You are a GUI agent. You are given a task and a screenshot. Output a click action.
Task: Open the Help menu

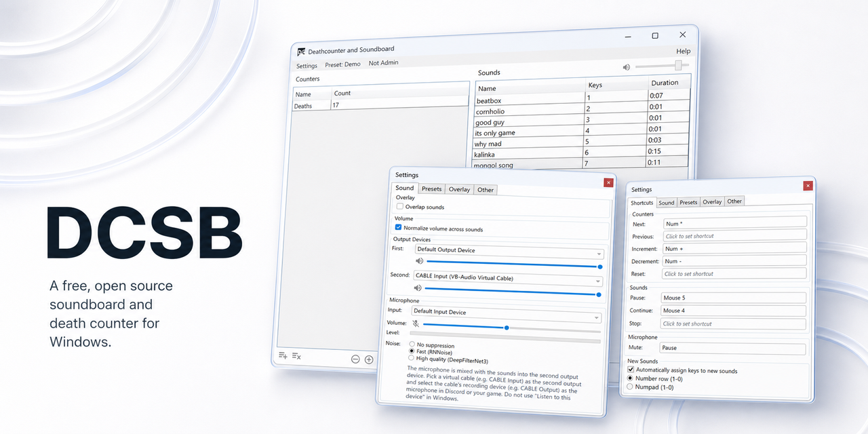pyautogui.click(x=683, y=51)
